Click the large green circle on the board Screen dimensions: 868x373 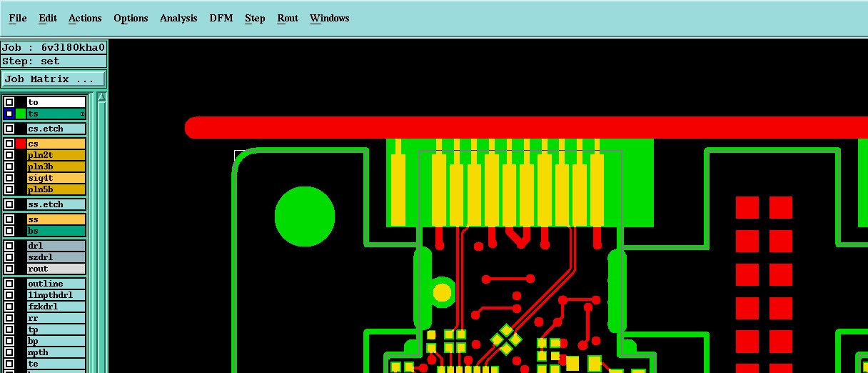pos(305,217)
